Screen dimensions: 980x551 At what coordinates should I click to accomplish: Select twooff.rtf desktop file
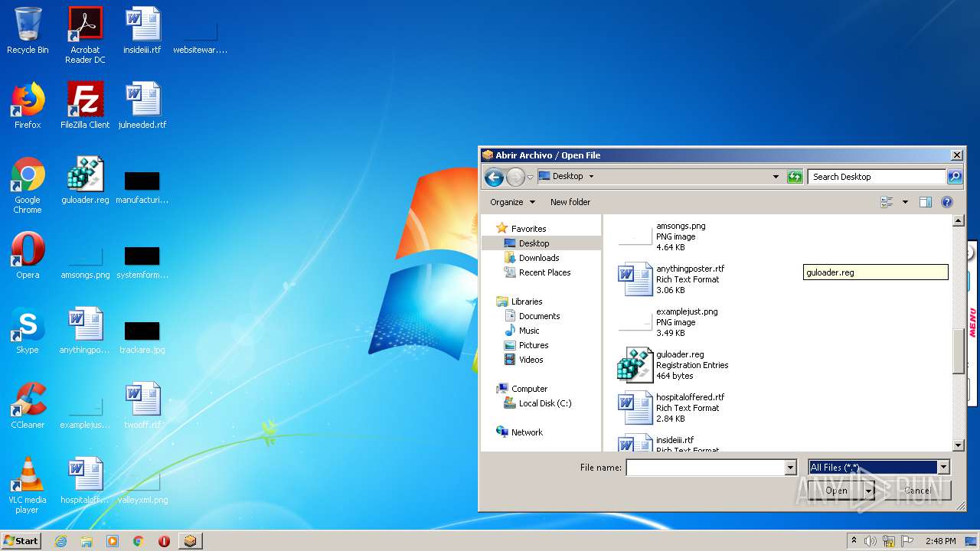[x=142, y=407]
